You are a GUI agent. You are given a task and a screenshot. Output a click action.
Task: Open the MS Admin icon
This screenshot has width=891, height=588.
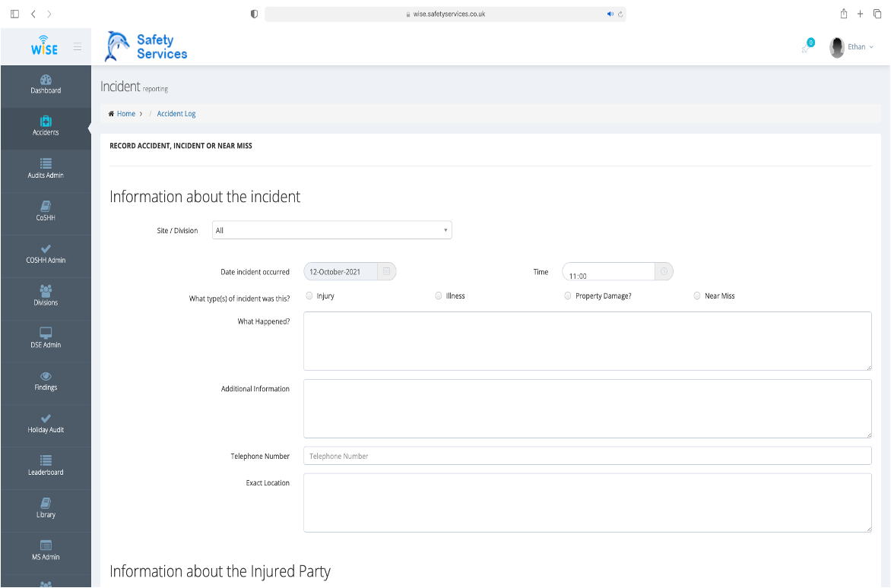tap(46, 545)
